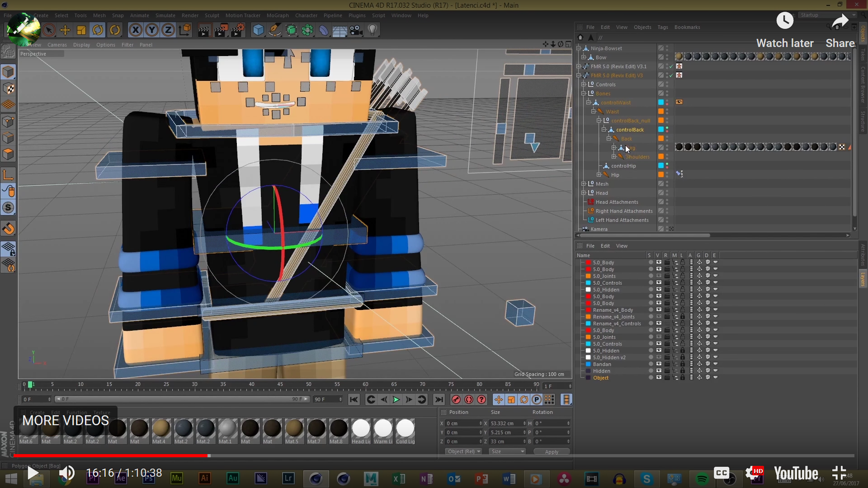Toggle solo dot for Object layer
The width and height of the screenshot is (868, 488).
click(651, 377)
